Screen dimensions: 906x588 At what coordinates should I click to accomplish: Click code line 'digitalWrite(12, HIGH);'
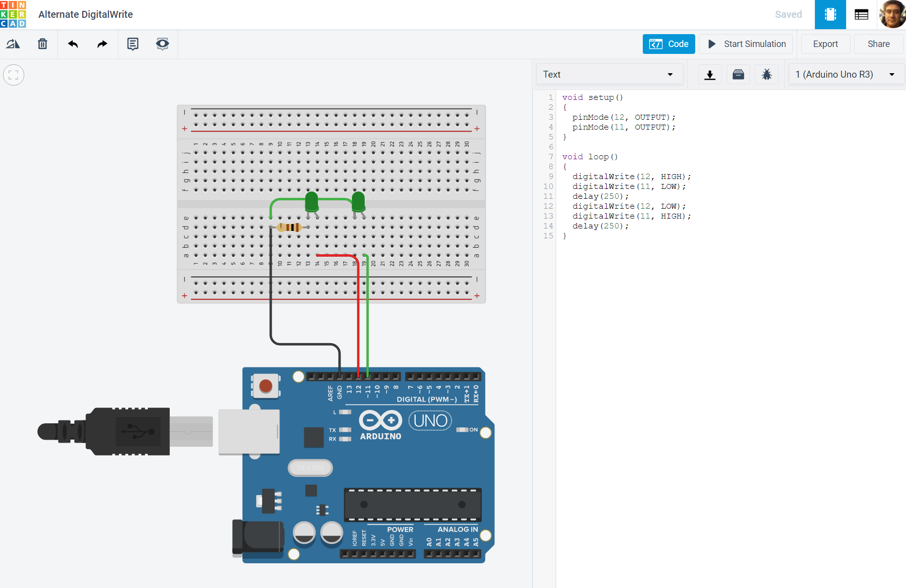coord(631,177)
